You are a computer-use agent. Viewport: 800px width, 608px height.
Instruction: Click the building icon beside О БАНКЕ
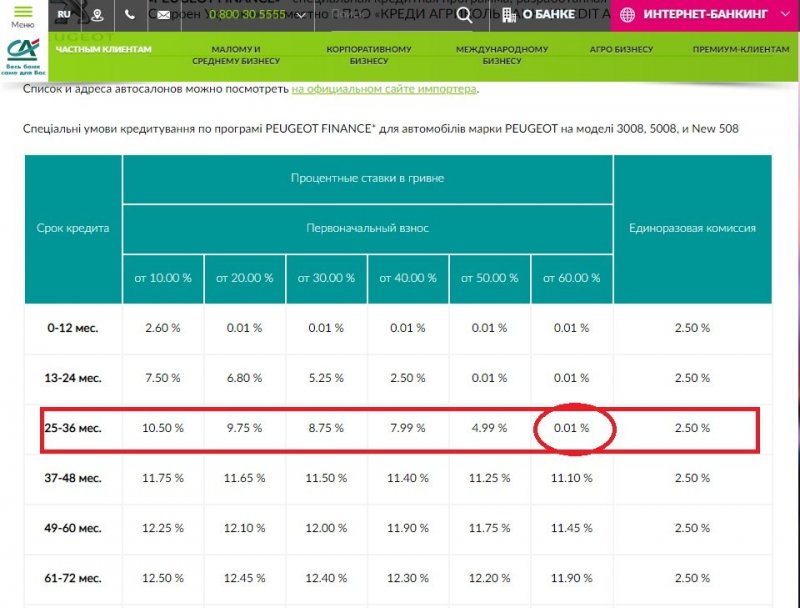510,15
